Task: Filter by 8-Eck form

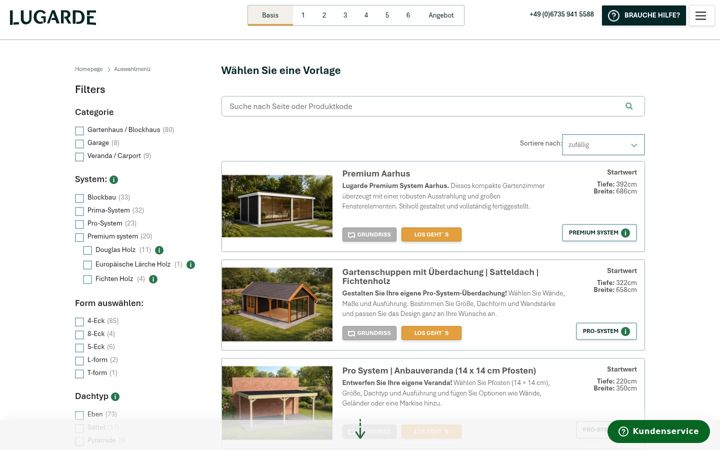Action: click(x=79, y=334)
